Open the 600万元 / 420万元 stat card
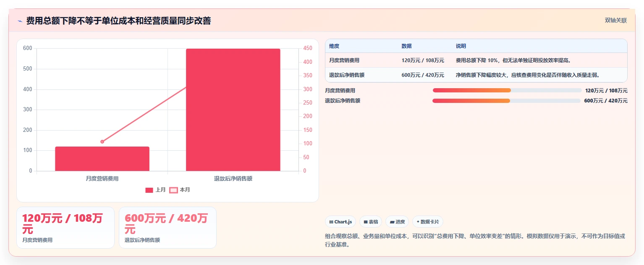 [x=168, y=228]
